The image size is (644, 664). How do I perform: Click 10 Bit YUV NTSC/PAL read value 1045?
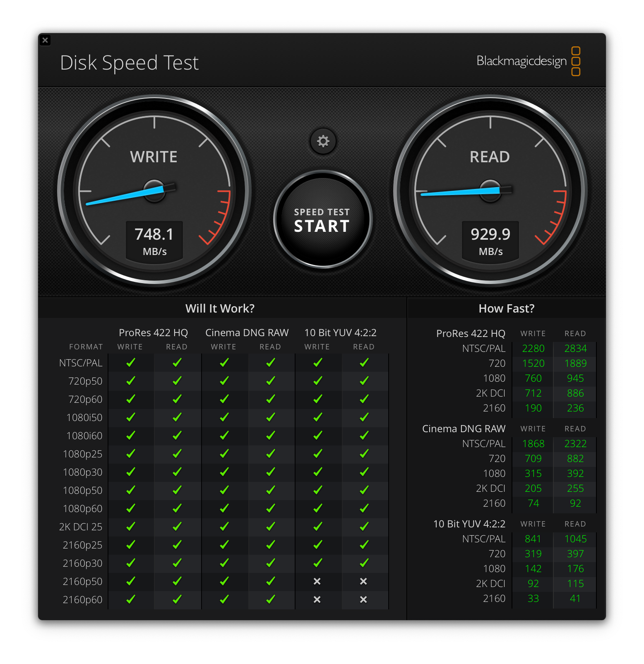pos(575,539)
